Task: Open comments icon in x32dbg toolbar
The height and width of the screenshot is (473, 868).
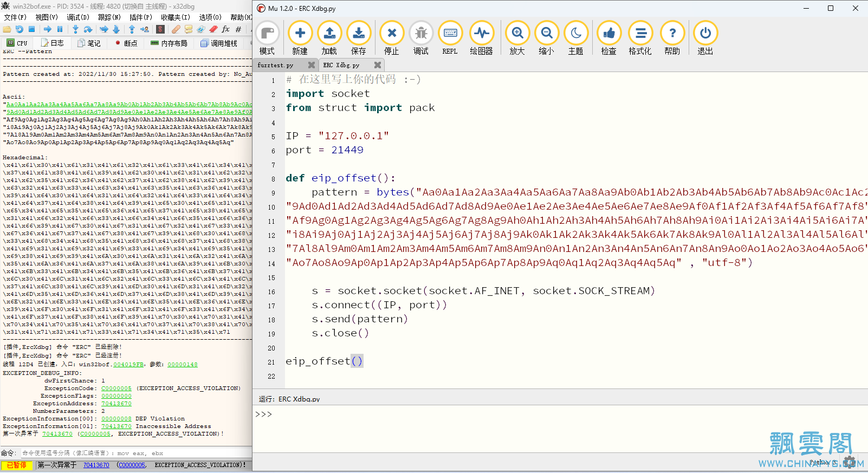Action: [x=189, y=29]
